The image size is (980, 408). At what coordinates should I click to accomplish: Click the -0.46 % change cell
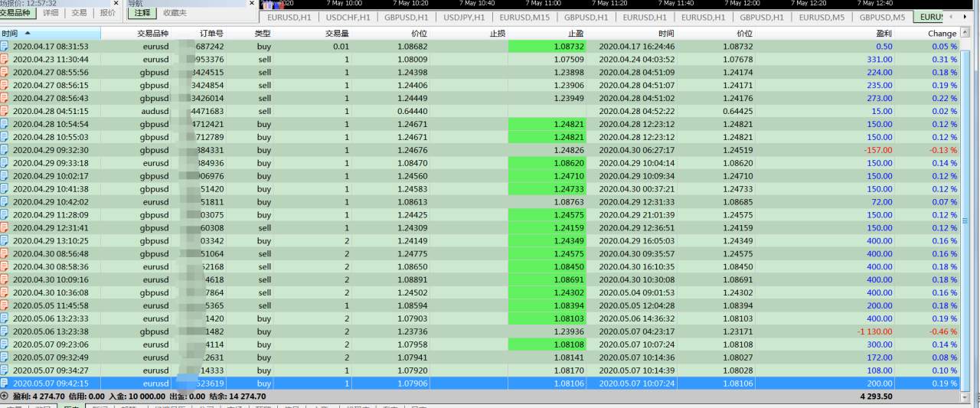click(942, 331)
